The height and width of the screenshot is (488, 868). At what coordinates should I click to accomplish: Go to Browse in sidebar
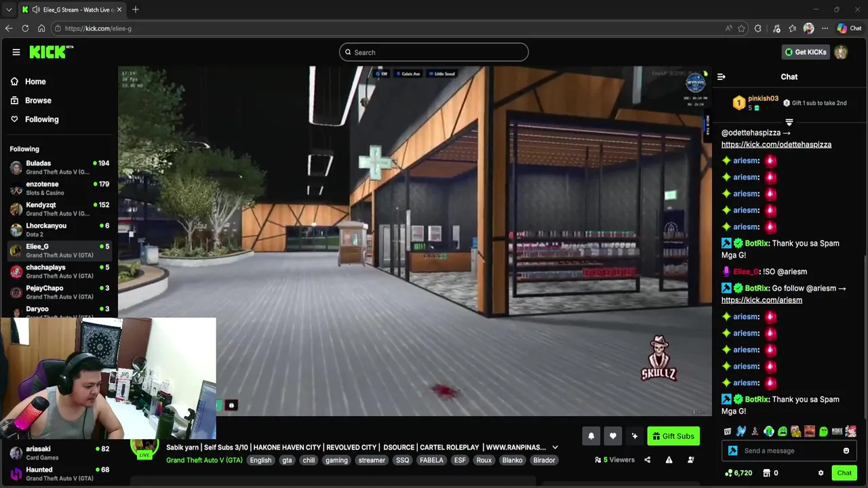[x=31, y=100]
